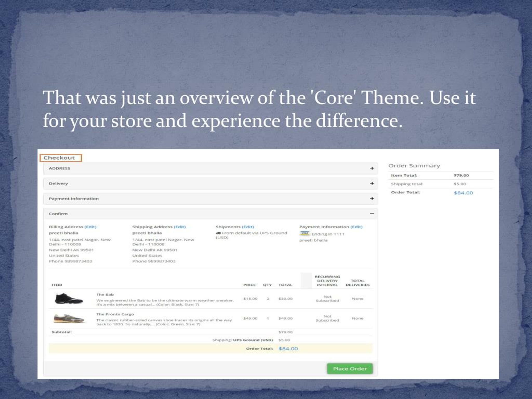Click the Order Summary heading
The image size is (532, 399).
click(x=414, y=166)
